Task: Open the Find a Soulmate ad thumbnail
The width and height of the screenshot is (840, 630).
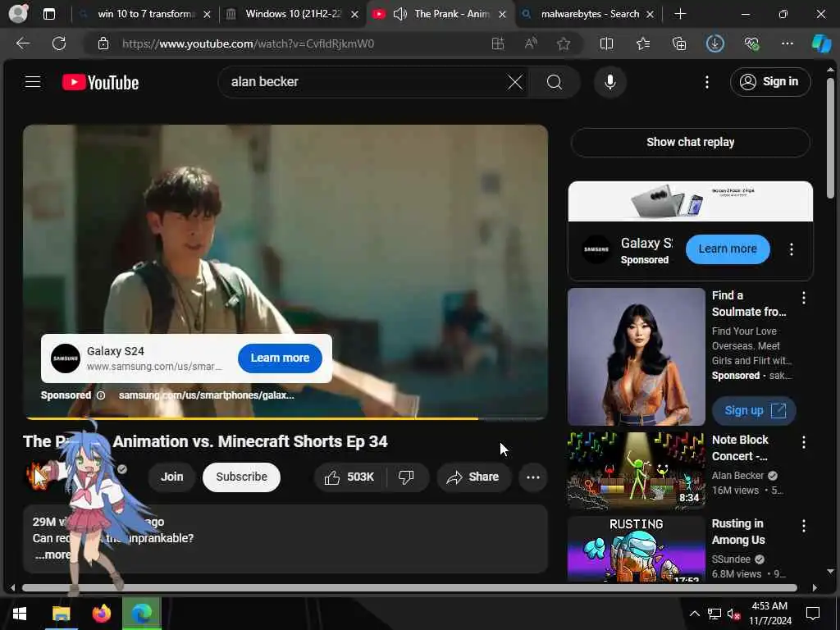Action: (x=636, y=357)
